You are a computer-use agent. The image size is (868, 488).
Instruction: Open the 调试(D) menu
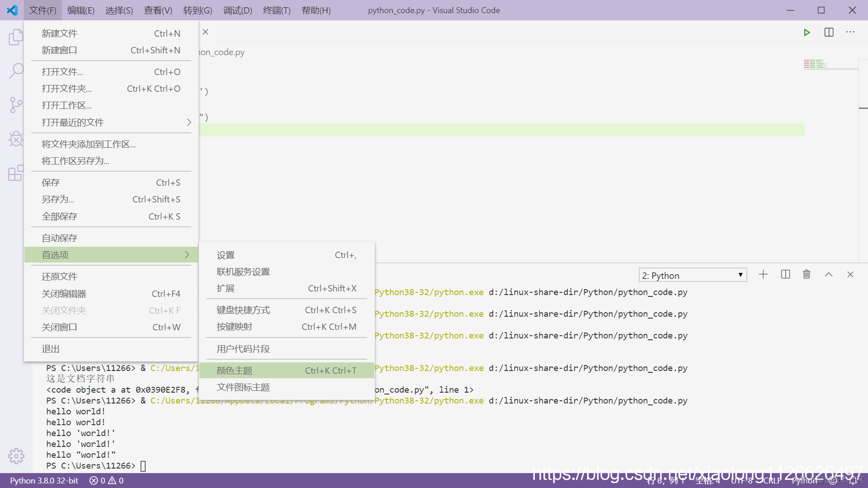click(237, 10)
